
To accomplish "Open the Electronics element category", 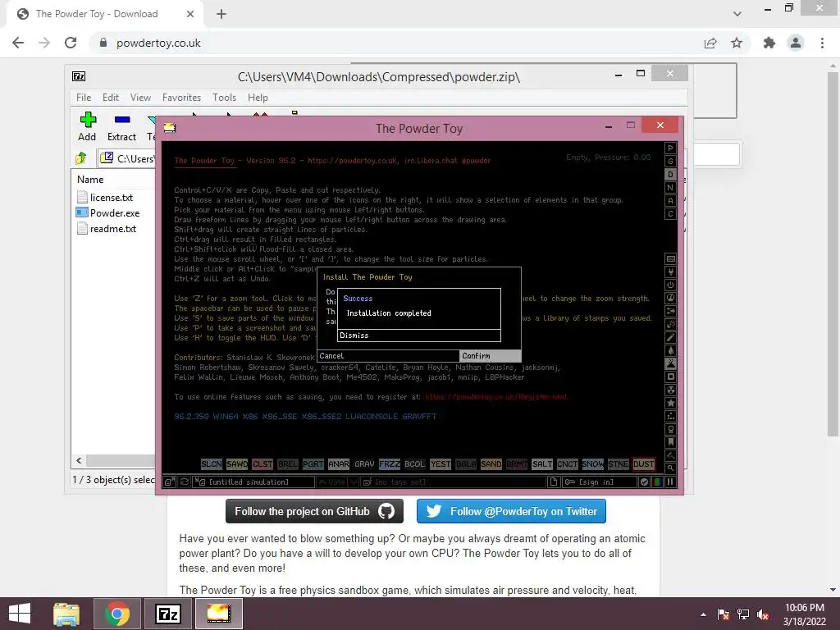I will 670,272.
